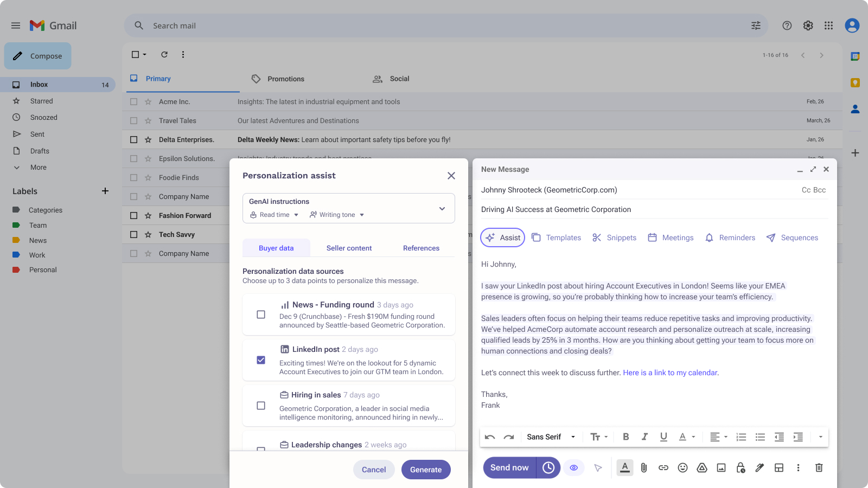Insert an image into the message
Viewport: 868px width, 488px height.
pos(721,467)
